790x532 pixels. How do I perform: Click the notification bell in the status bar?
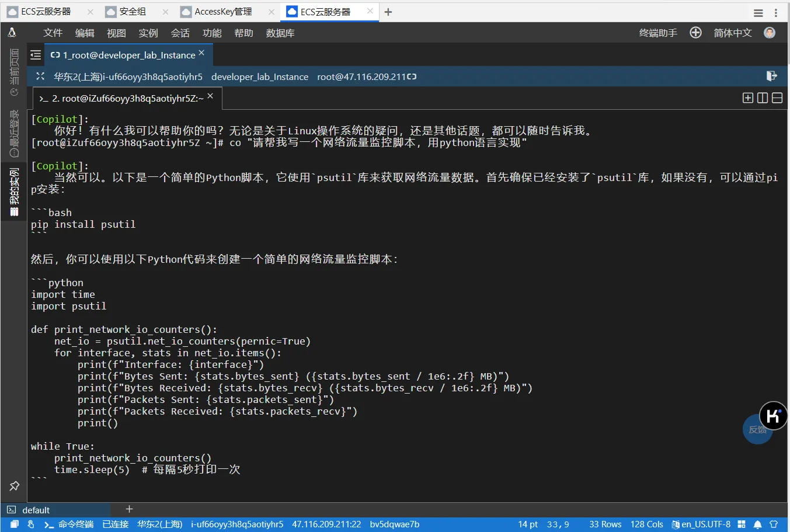pyautogui.click(x=757, y=524)
